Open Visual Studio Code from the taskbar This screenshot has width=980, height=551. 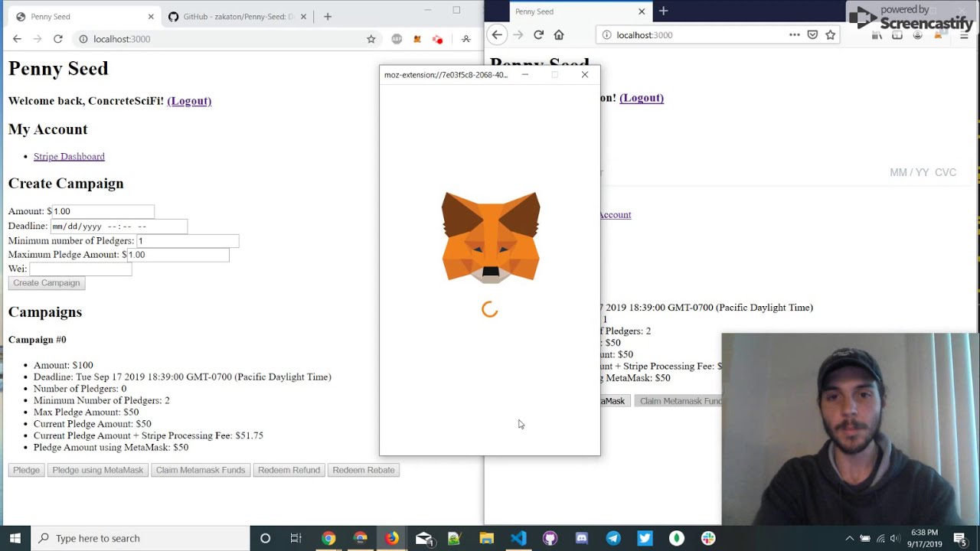(518, 538)
